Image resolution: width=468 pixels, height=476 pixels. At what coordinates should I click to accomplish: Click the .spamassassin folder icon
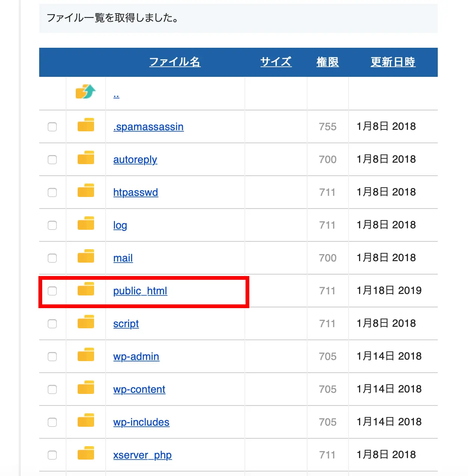(86, 125)
